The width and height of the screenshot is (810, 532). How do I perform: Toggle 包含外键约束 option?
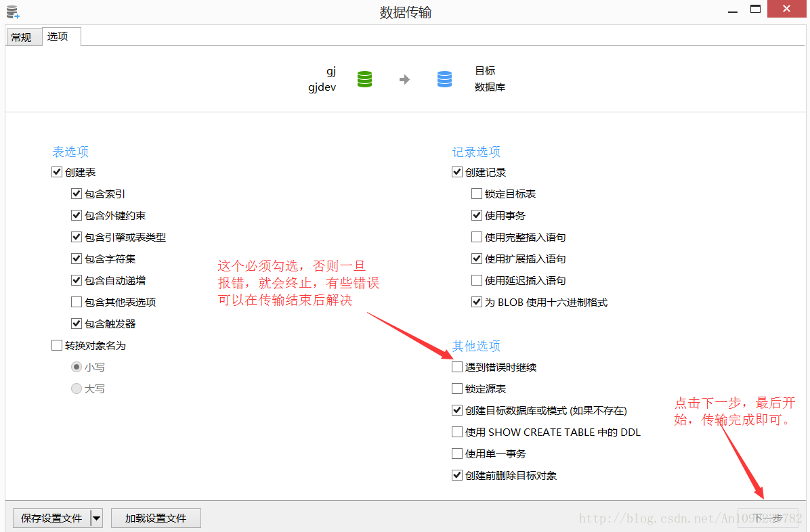coord(77,215)
